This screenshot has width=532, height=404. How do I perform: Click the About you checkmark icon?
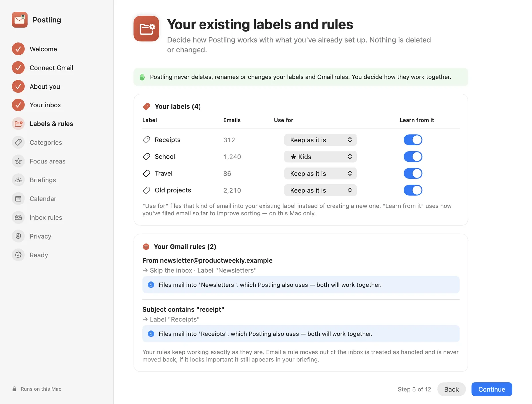pos(18,86)
